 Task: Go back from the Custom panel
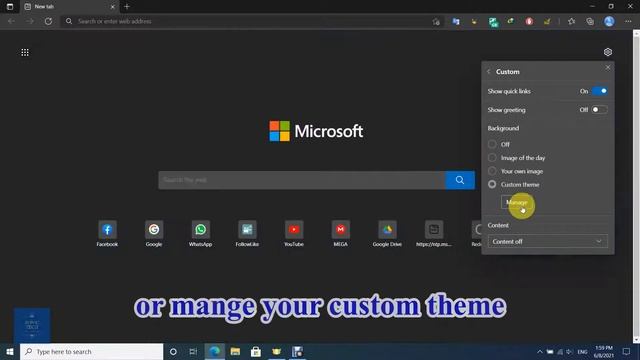489,71
